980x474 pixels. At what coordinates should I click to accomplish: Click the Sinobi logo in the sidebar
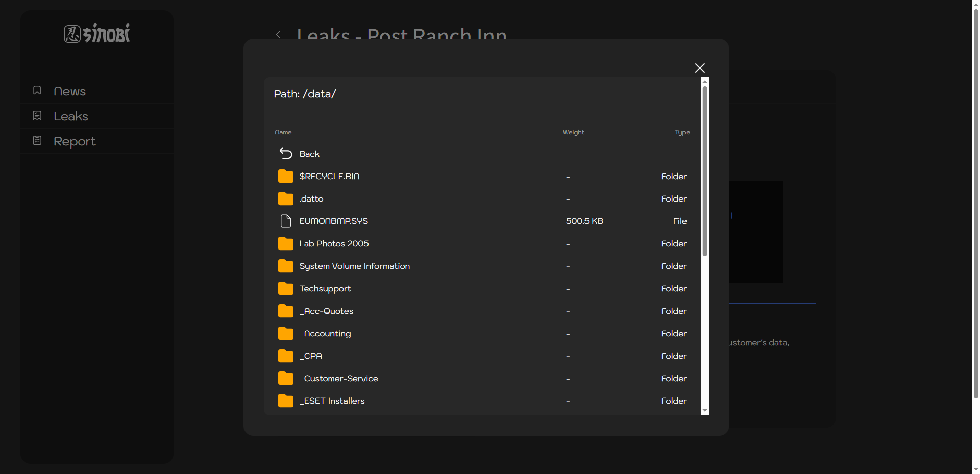click(x=97, y=34)
